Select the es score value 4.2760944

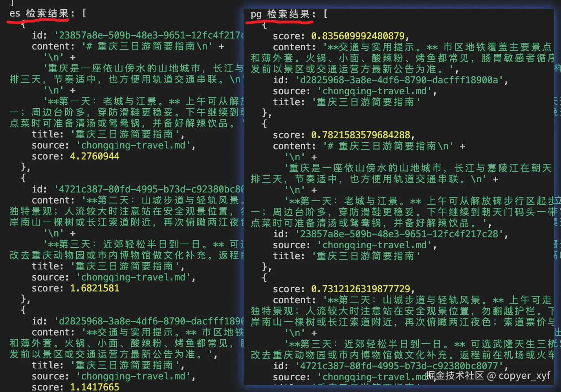click(95, 156)
